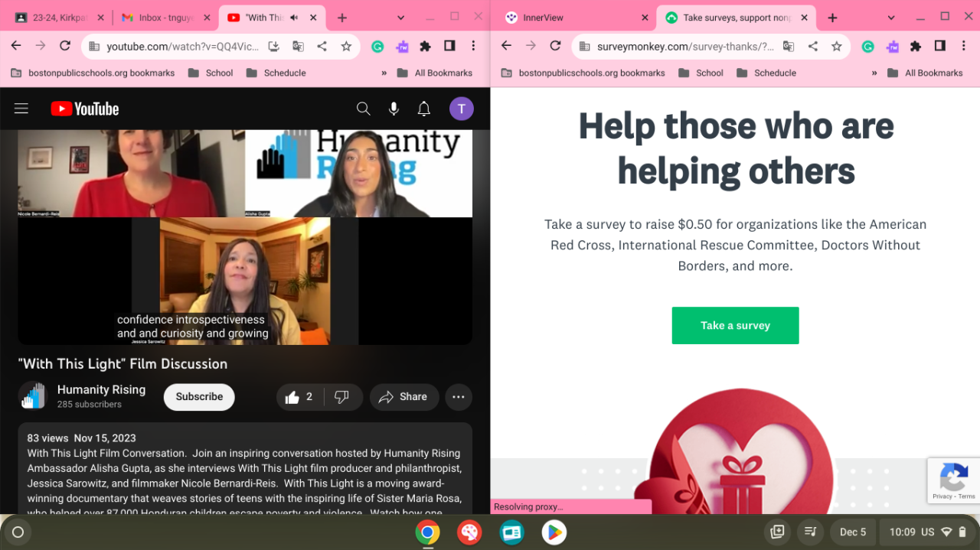
Task: Dislike the video with thumbs down
Action: (342, 397)
